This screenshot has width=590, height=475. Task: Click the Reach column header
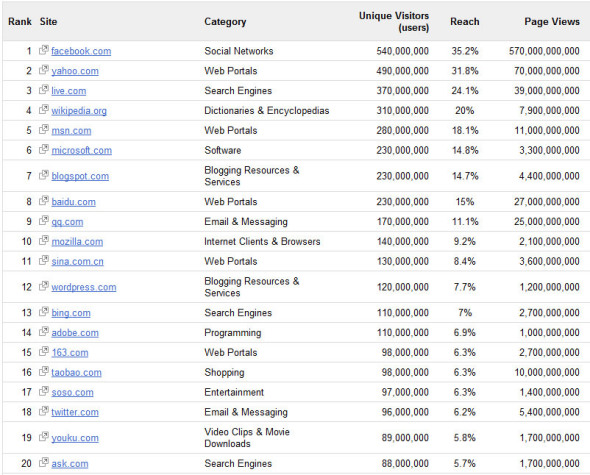coord(465,21)
